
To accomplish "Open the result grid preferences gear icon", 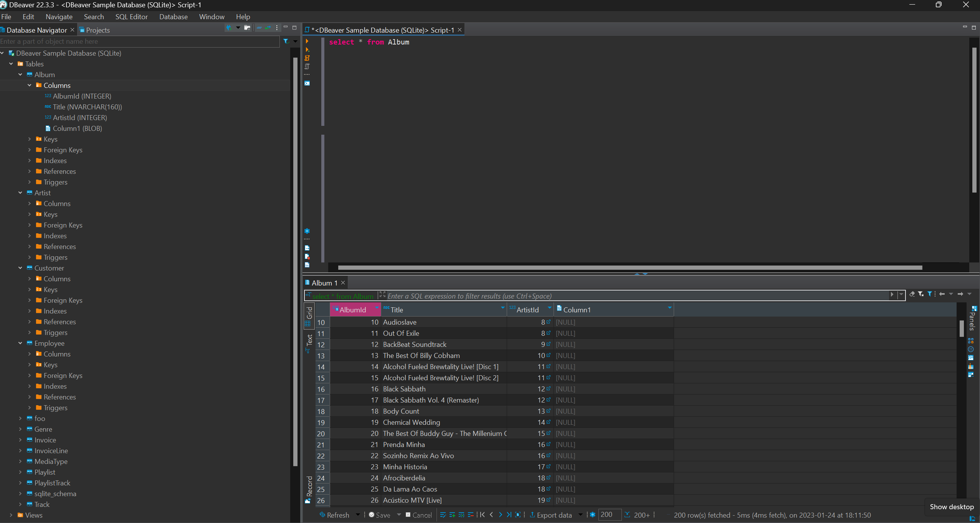I will 592,515.
